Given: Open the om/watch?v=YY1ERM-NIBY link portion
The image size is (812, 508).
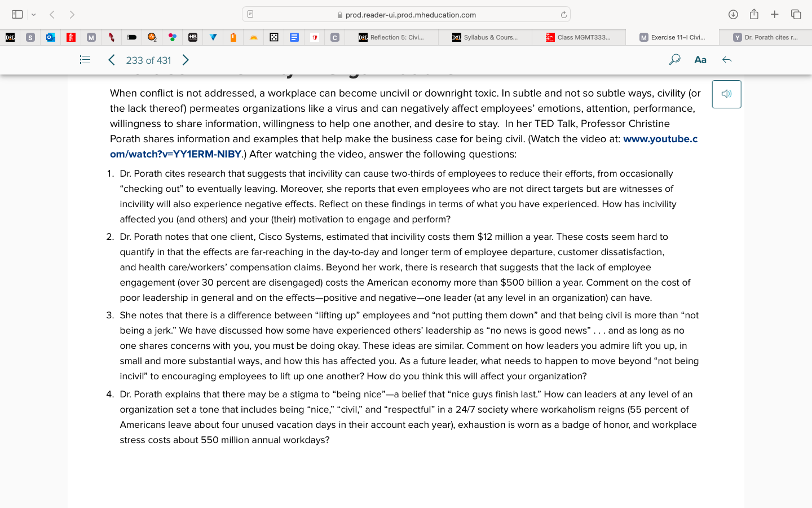Looking at the screenshot, I should pyautogui.click(x=176, y=154).
